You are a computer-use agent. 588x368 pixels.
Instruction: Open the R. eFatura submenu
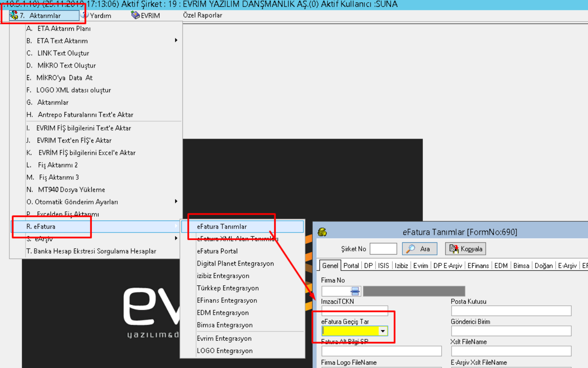[96, 227]
